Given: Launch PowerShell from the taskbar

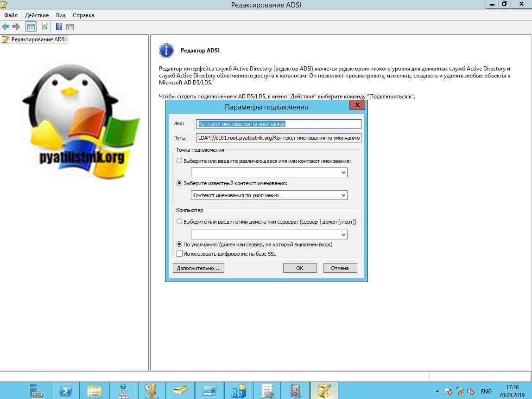Looking at the screenshot, I should tap(66, 391).
